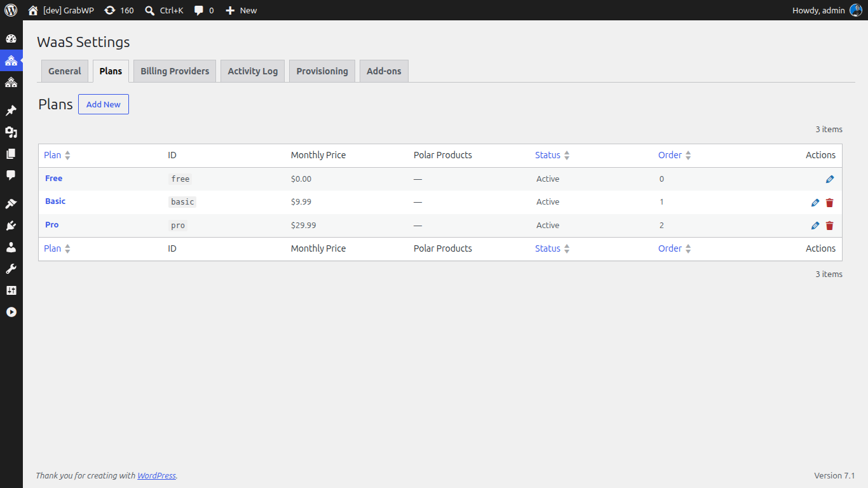Click the ID code 'free'
The width and height of the screenshot is (868, 488).
coord(180,179)
